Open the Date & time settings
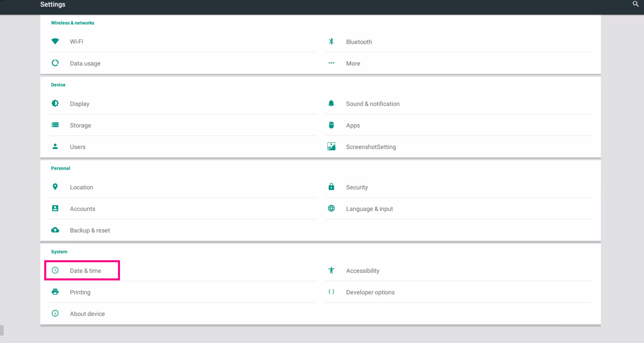 85,271
